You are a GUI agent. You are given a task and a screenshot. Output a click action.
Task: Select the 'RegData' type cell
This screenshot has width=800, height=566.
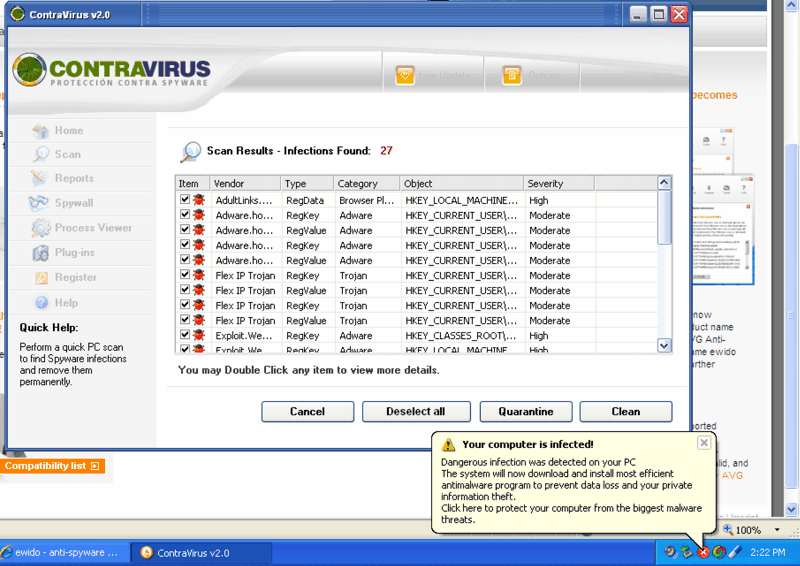click(305, 200)
